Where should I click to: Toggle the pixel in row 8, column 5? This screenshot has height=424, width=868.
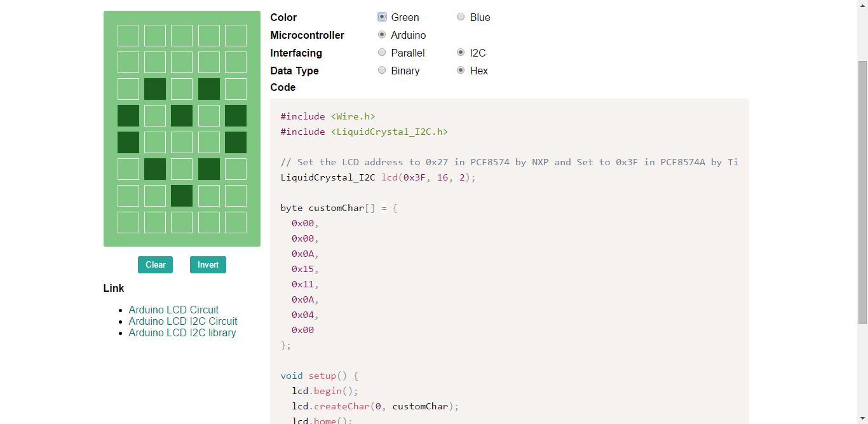[236, 222]
